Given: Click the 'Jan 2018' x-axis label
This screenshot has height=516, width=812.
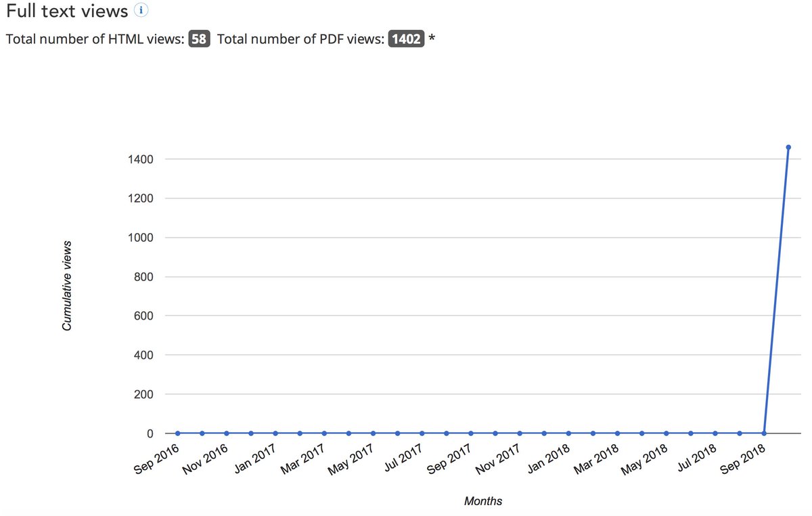Looking at the screenshot, I should tap(547, 459).
